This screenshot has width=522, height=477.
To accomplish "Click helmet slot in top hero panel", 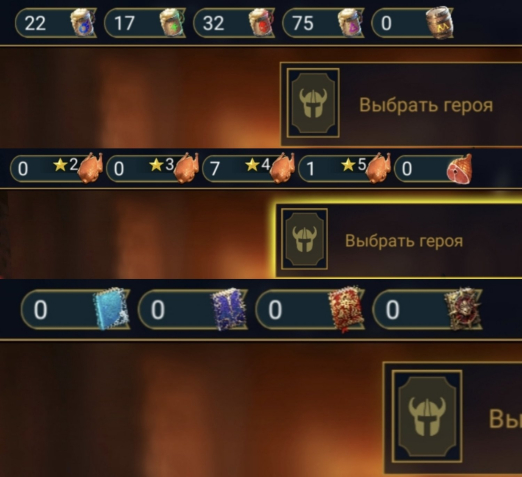I will tap(313, 103).
